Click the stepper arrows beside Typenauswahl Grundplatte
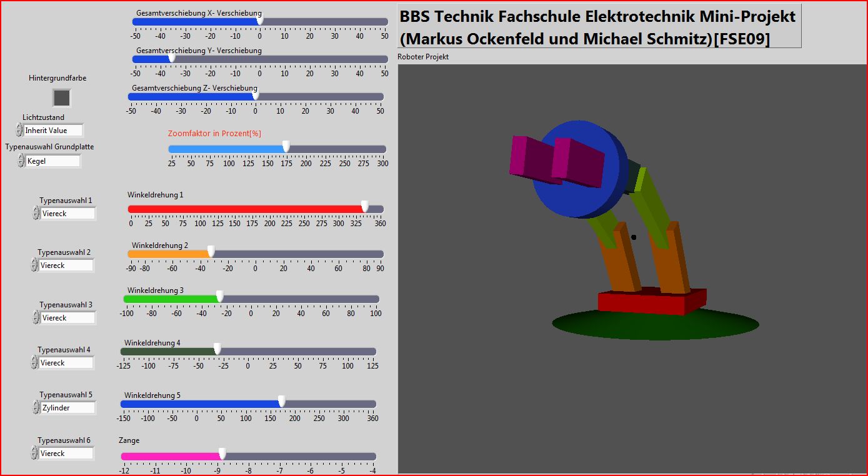 (21, 161)
